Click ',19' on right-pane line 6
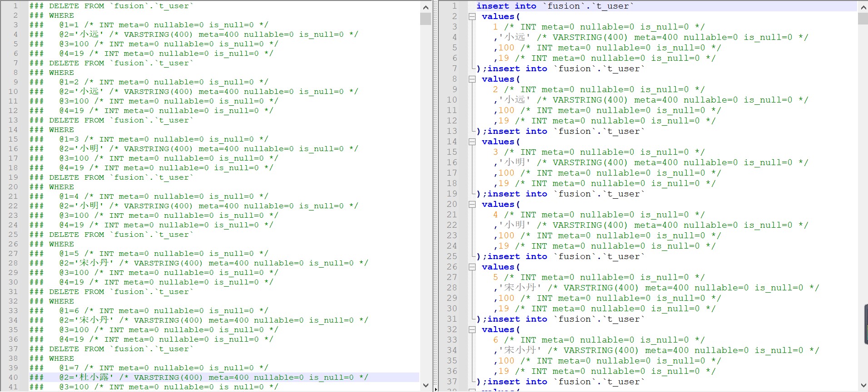Screen dimensions: 868x392 pos(501,58)
